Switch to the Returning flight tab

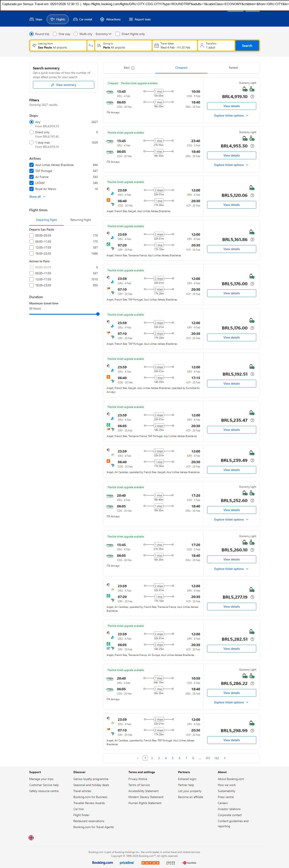click(x=80, y=220)
